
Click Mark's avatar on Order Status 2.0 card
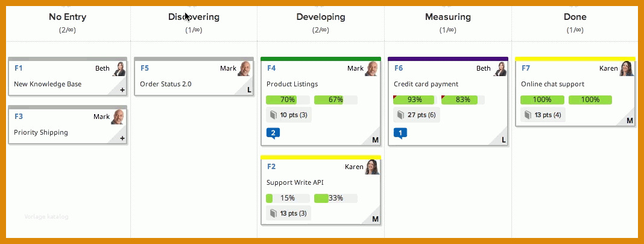[x=244, y=69]
